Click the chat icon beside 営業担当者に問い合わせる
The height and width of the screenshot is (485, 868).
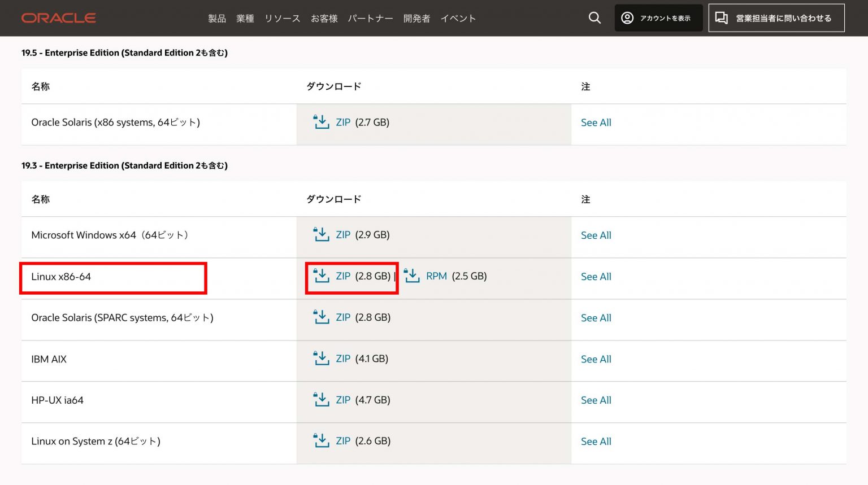tap(722, 18)
